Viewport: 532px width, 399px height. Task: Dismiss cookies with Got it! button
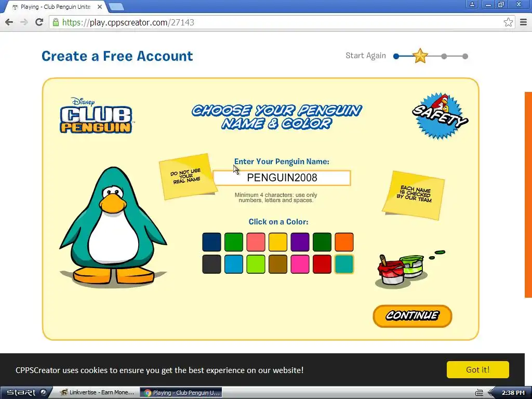click(478, 369)
